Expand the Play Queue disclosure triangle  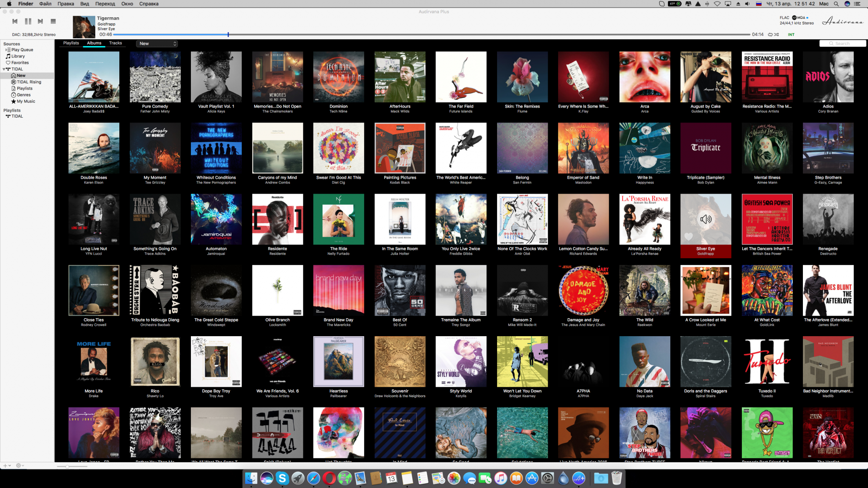coord(6,50)
